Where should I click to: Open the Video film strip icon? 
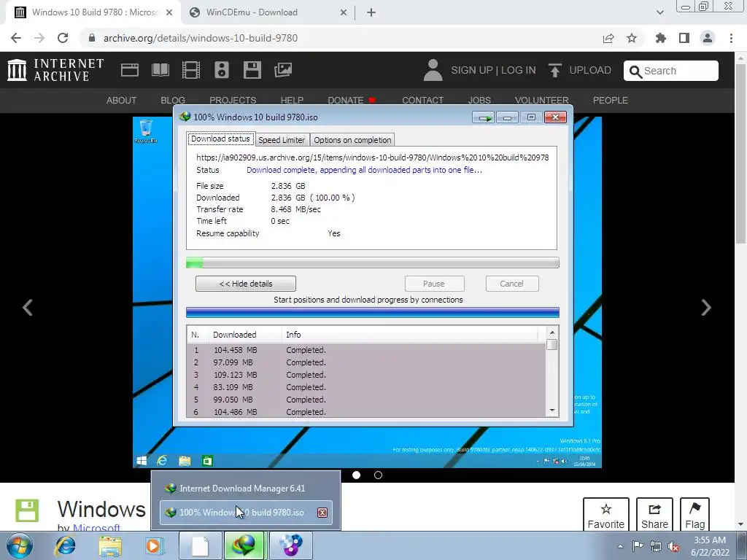point(191,70)
